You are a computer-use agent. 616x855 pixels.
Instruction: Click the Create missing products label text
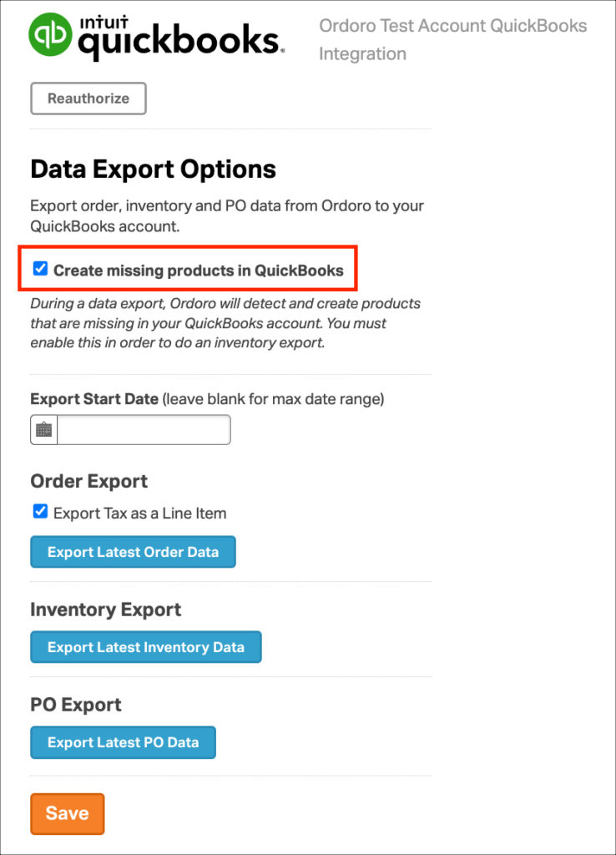(x=199, y=271)
